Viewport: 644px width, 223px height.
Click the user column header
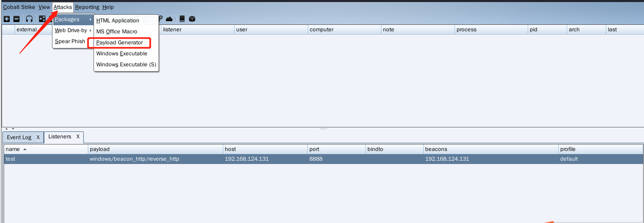click(x=271, y=29)
